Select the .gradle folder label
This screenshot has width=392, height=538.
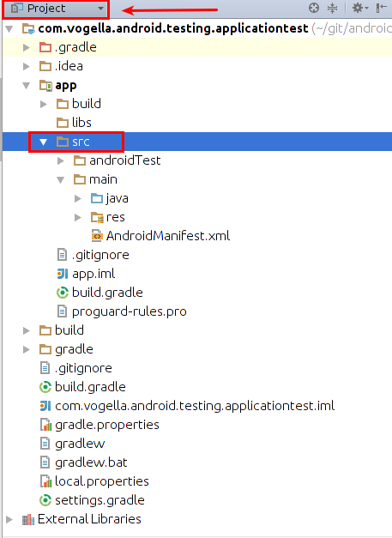75,47
